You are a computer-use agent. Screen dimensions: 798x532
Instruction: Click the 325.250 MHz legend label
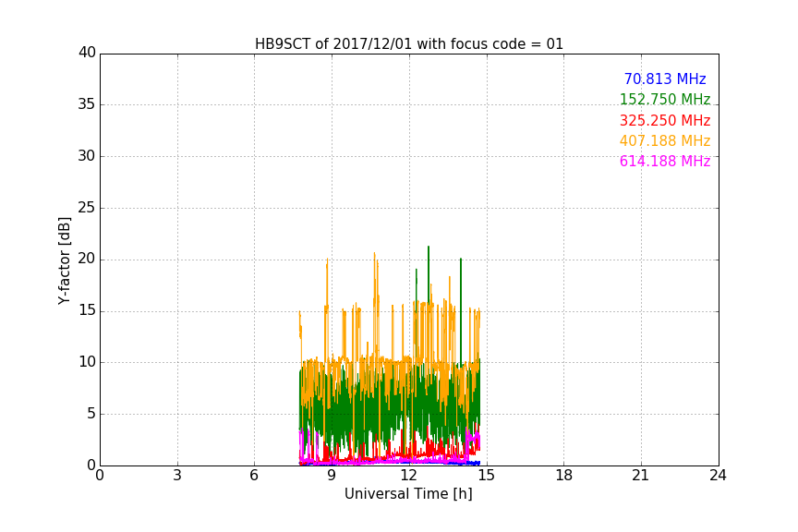click(x=665, y=121)
